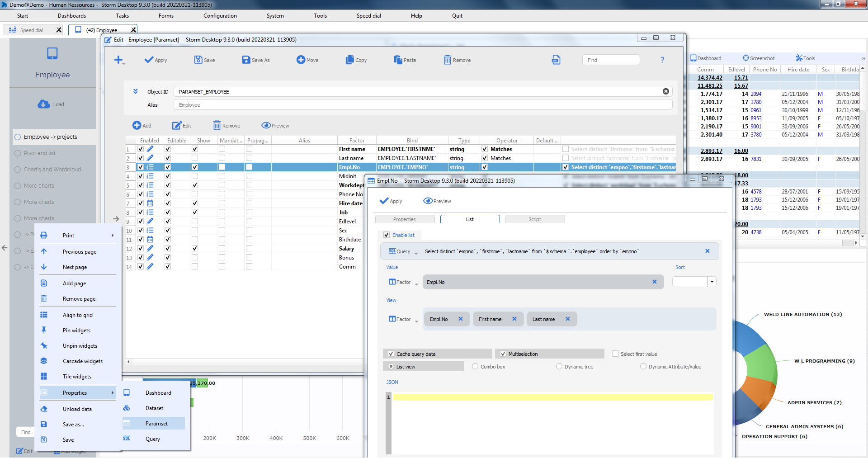The height and width of the screenshot is (458, 868).
Task: Remove the First name view factor
Action: (514, 319)
